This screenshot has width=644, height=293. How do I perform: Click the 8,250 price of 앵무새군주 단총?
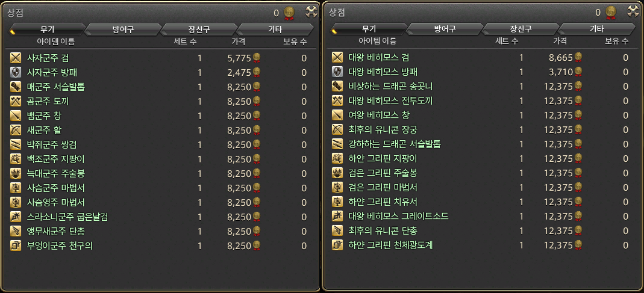239,232
